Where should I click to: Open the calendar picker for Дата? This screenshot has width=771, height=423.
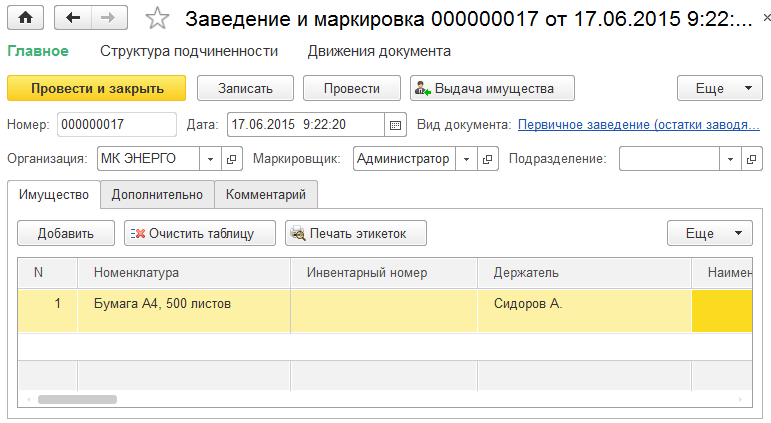(x=395, y=125)
